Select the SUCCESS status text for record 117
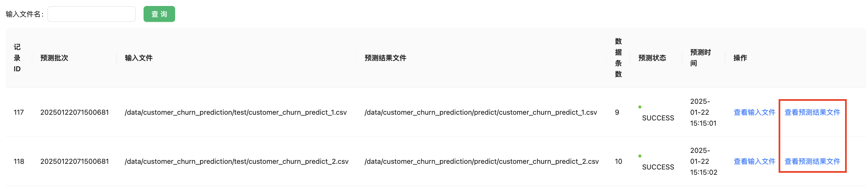The height and width of the screenshot is (191, 868). pyautogui.click(x=658, y=118)
